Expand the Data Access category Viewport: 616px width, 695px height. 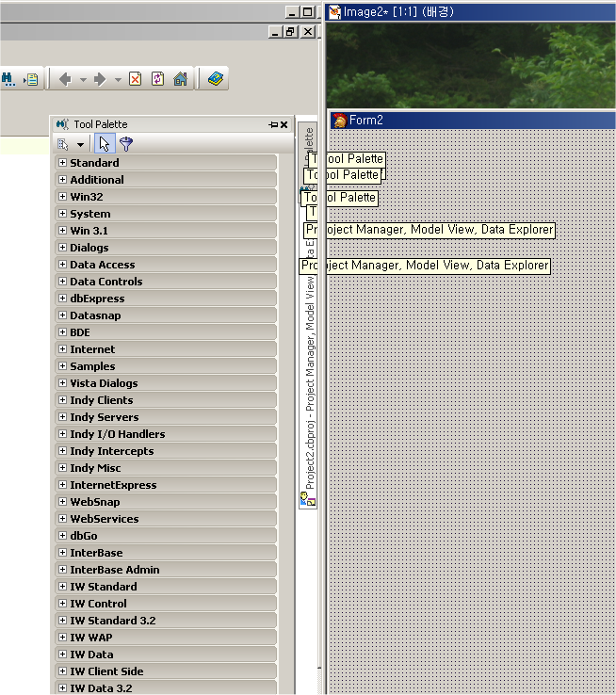tap(63, 265)
